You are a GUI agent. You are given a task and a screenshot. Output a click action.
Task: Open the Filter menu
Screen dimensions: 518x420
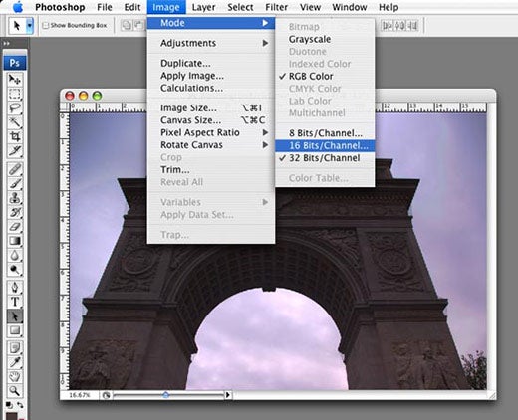[x=276, y=7]
